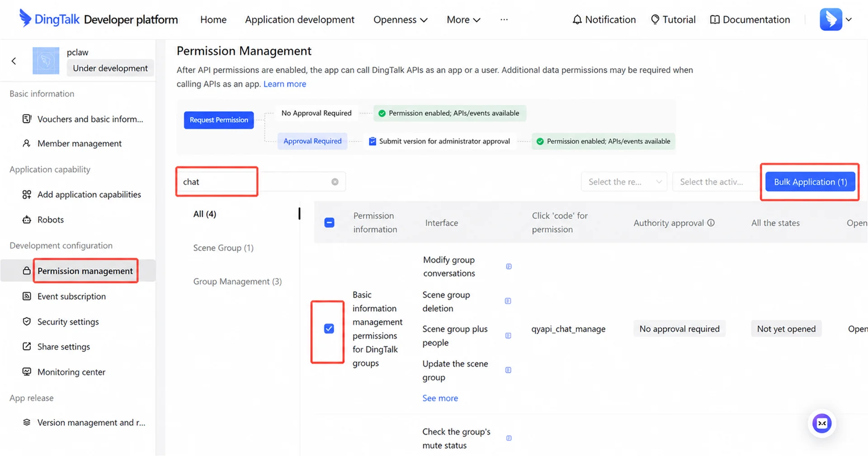Open the 'Select the re...' dropdown

click(x=624, y=182)
